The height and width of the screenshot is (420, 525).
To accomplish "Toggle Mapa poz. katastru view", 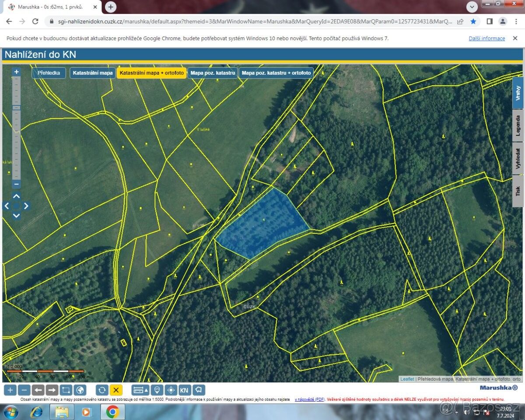I will [213, 73].
